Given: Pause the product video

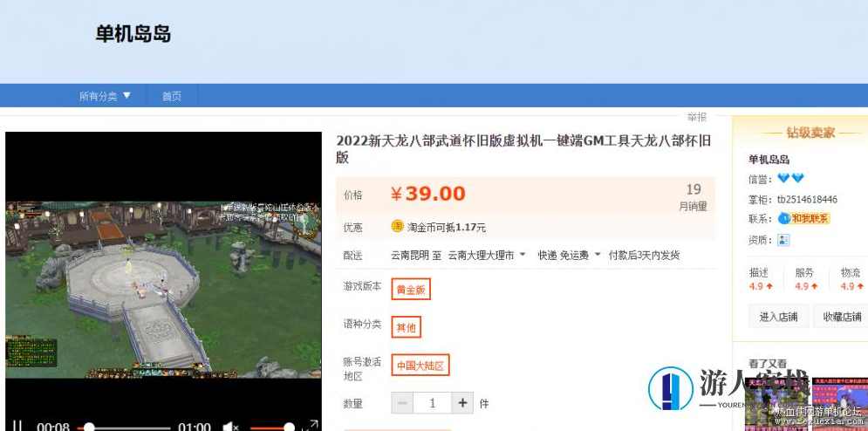Looking at the screenshot, I should coord(17,426).
